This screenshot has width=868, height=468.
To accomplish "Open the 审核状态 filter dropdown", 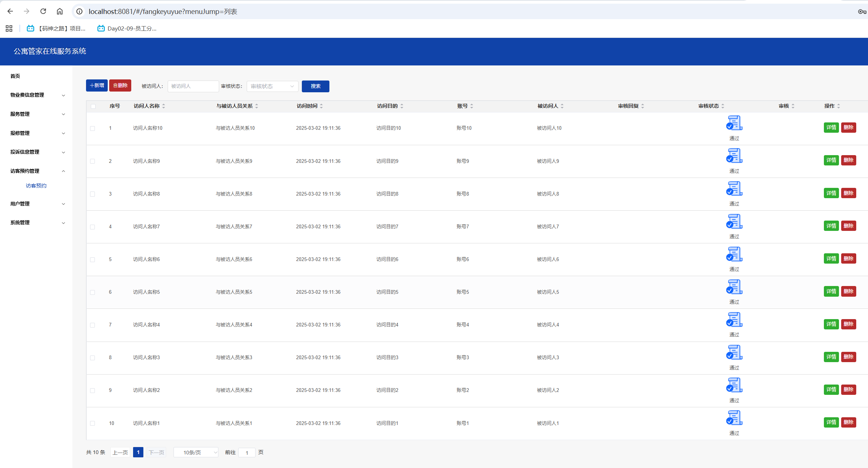I will click(272, 86).
